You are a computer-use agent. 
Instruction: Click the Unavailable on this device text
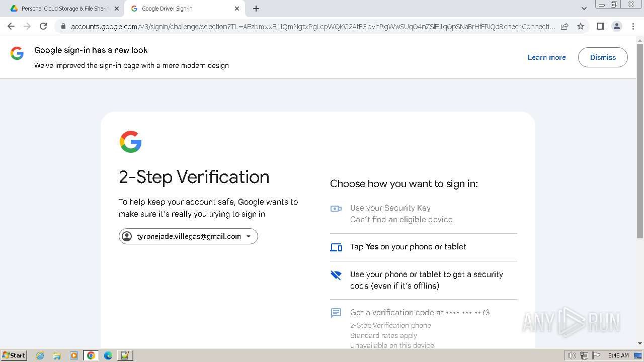coord(392,345)
